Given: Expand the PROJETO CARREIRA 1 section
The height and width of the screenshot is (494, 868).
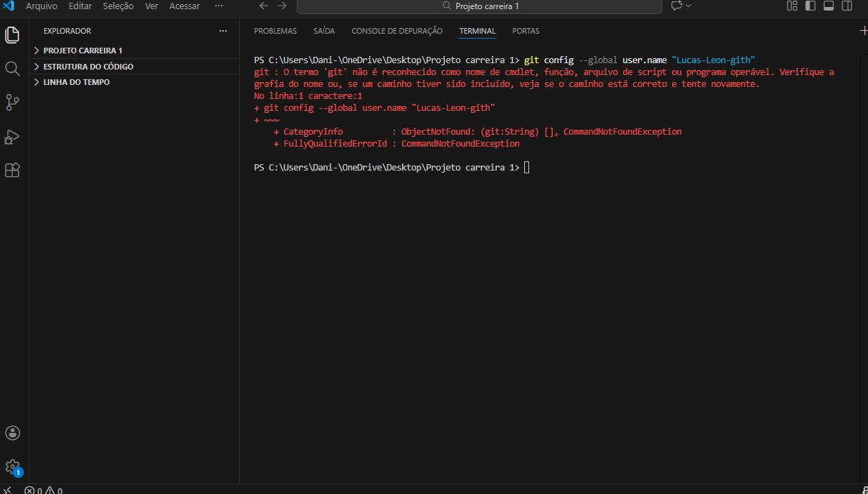Looking at the screenshot, I should (x=82, y=51).
